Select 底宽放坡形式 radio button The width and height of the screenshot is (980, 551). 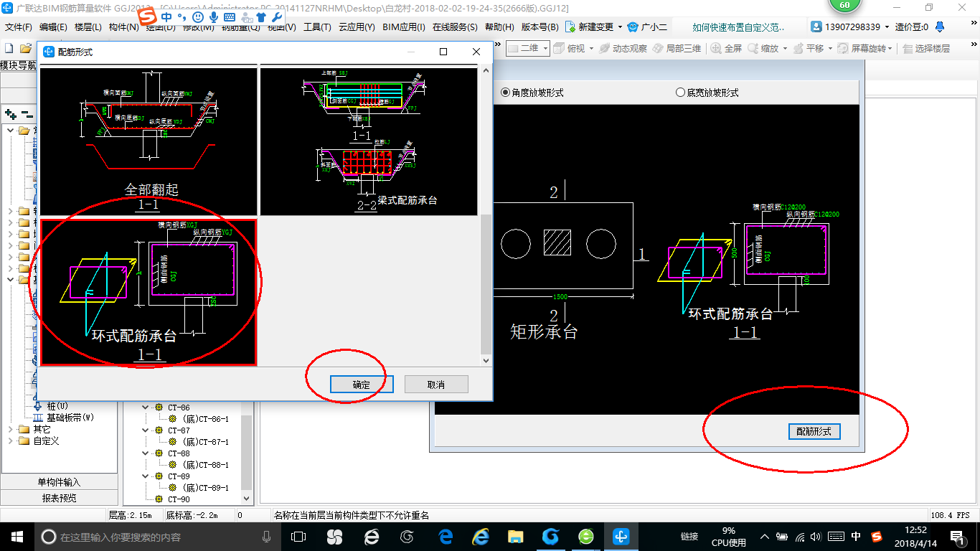pyautogui.click(x=680, y=93)
